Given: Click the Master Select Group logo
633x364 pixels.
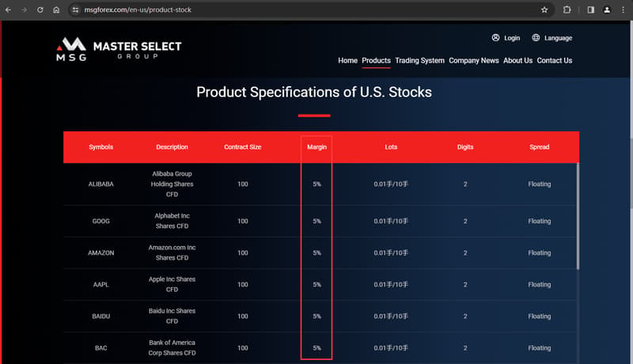Looking at the screenshot, I should pyautogui.click(x=119, y=49).
